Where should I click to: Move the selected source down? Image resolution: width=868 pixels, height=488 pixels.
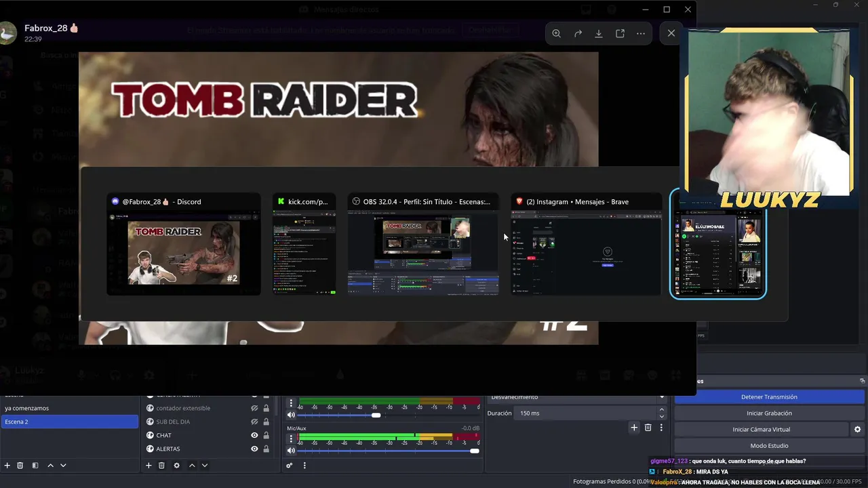205,466
